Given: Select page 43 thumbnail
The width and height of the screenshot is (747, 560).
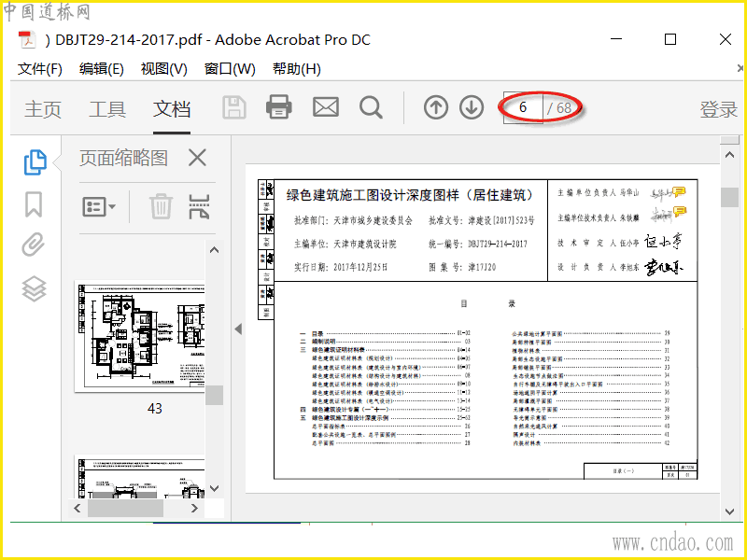Looking at the screenshot, I should point(141,336).
